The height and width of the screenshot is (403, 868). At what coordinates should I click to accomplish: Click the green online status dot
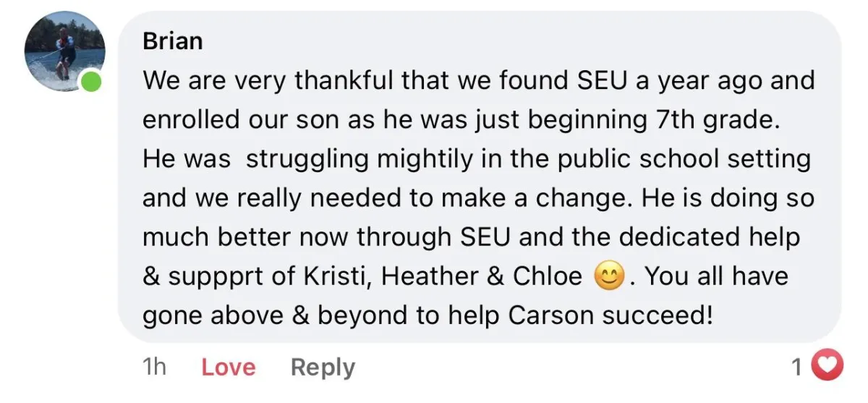[x=91, y=82]
